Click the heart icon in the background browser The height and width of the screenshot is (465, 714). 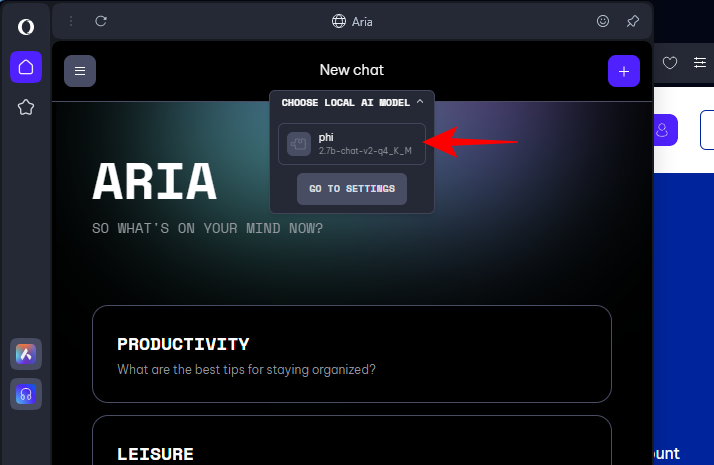coord(670,63)
